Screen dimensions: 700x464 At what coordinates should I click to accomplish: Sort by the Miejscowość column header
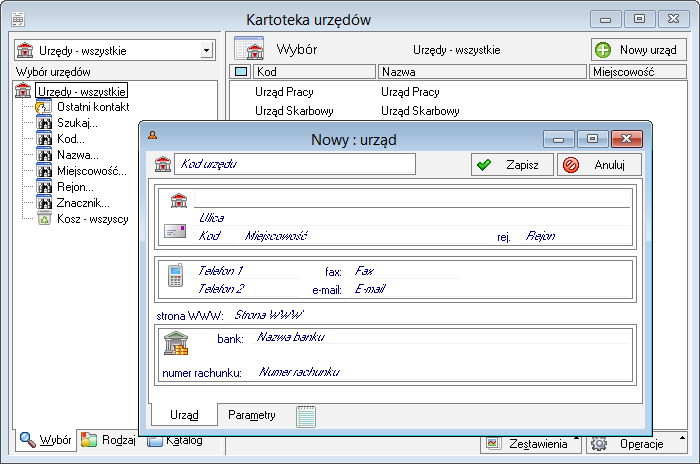pos(638,71)
